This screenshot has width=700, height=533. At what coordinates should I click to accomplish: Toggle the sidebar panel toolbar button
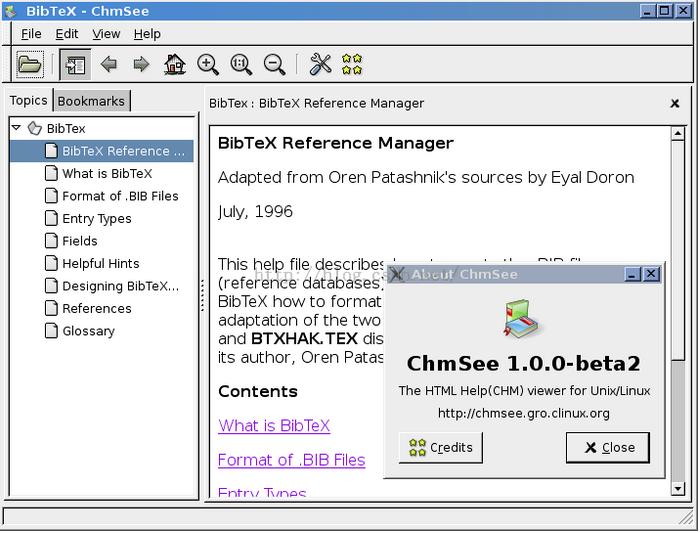click(x=75, y=65)
